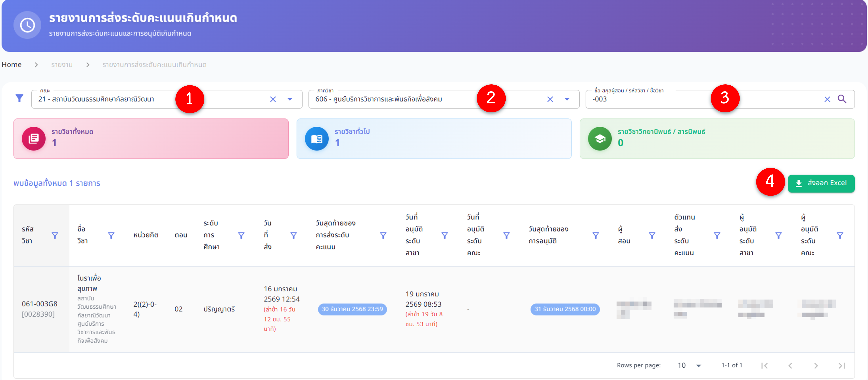Image resolution: width=868 pixels, height=380 pixels.
Task: Select the รายวิชาทั้งหมด summary card
Action: 151,138
